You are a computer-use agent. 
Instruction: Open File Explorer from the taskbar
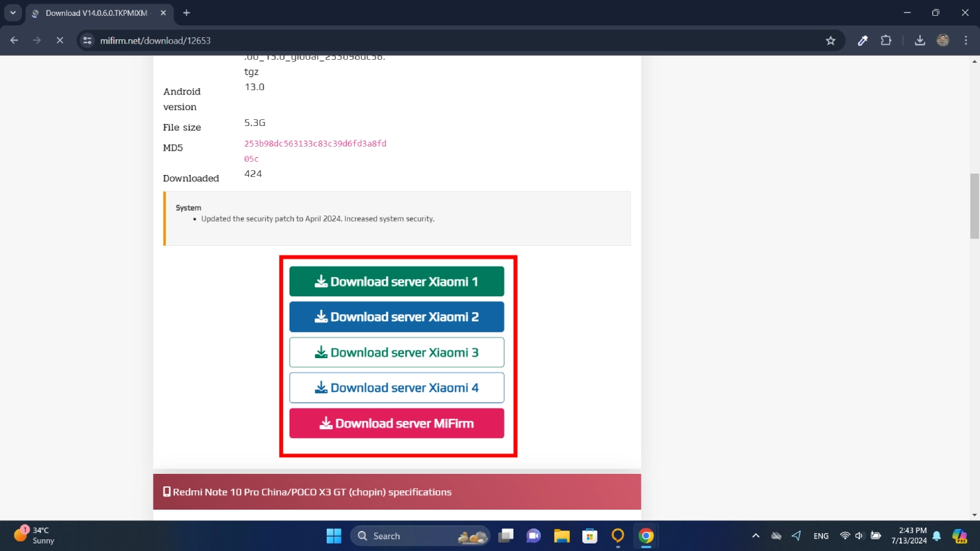(x=562, y=536)
